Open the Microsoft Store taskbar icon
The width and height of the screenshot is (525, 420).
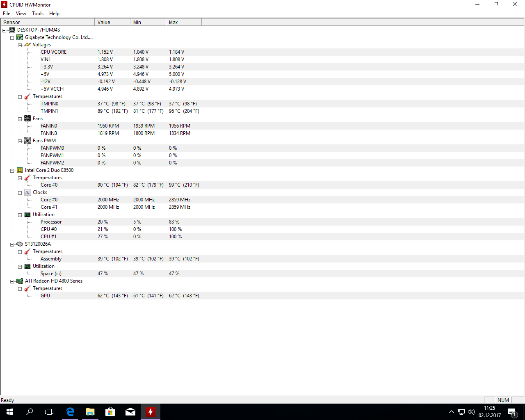coord(110,412)
